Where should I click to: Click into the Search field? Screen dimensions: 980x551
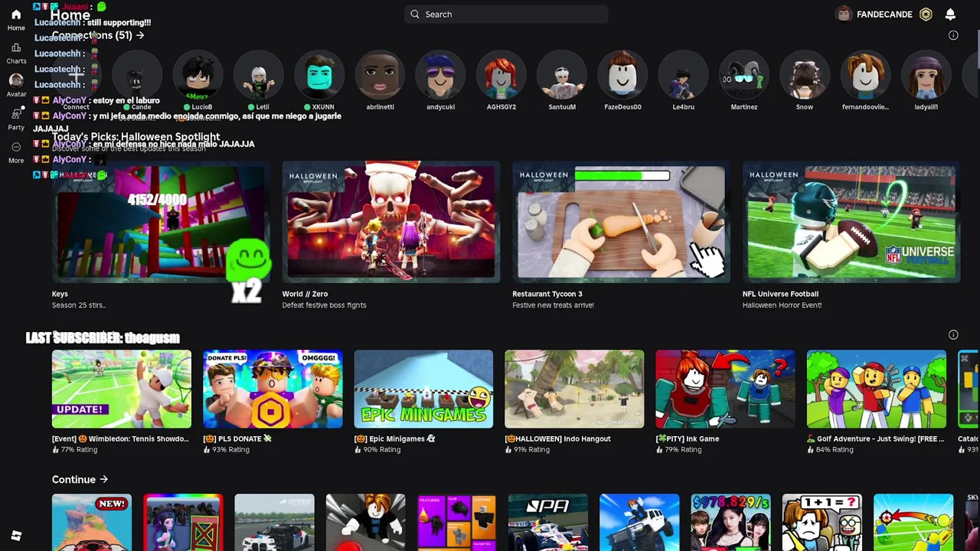pos(506,14)
